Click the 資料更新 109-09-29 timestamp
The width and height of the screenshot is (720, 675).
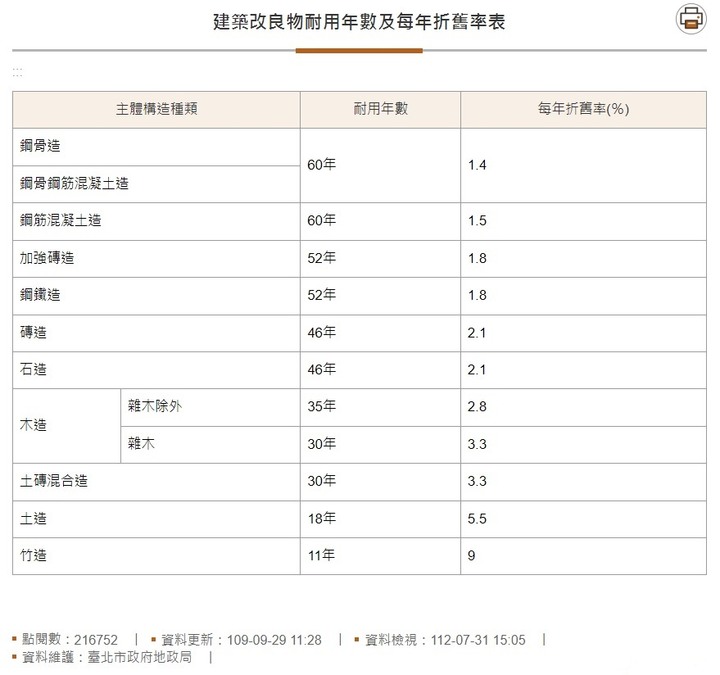tap(241, 639)
